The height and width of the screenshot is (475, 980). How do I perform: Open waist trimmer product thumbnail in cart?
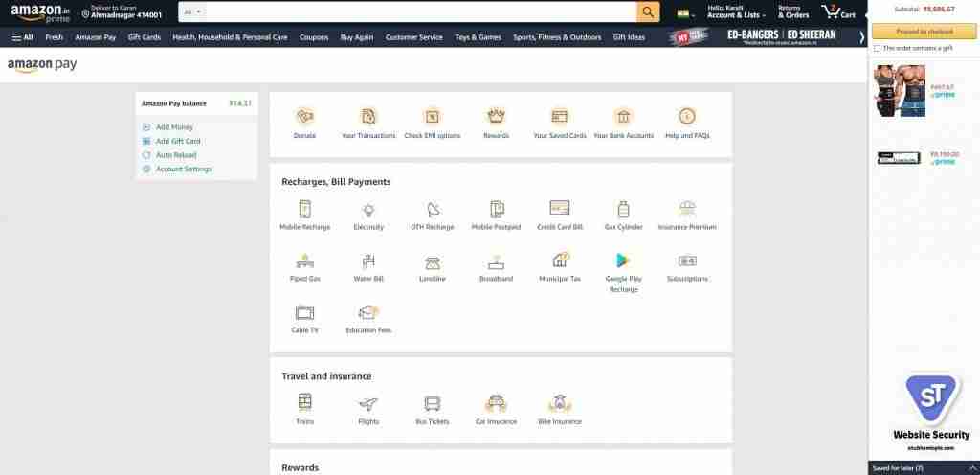(900, 91)
